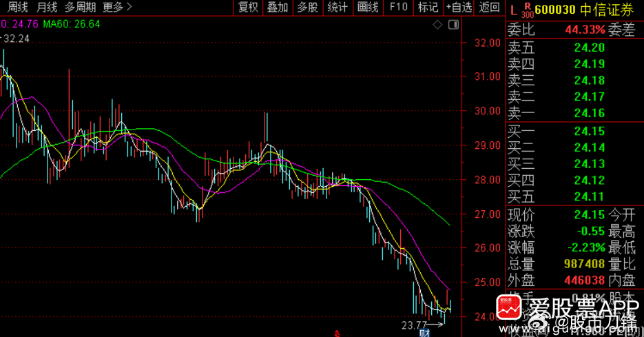This screenshot has height=337, width=644.
Task: Click the 23.77 low price annotation
Action: click(x=415, y=325)
